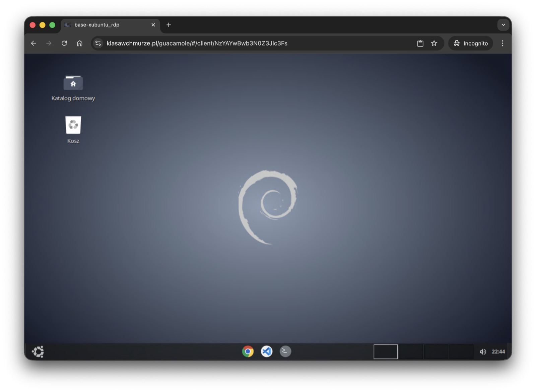This screenshot has height=392, width=536.
Task: Launch Visual Studio Code from panel
Action: pyautogui.click(x=267, y=351)
